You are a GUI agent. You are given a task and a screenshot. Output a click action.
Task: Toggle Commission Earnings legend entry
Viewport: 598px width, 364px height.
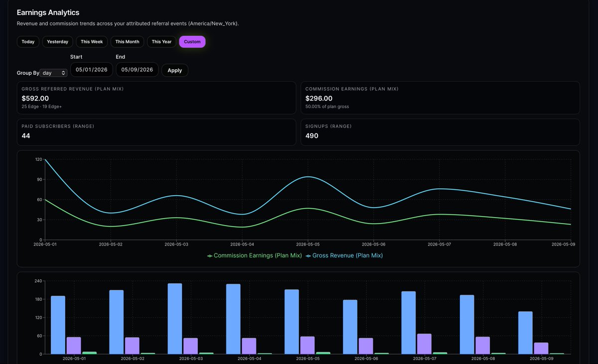(x=255, y=255)
